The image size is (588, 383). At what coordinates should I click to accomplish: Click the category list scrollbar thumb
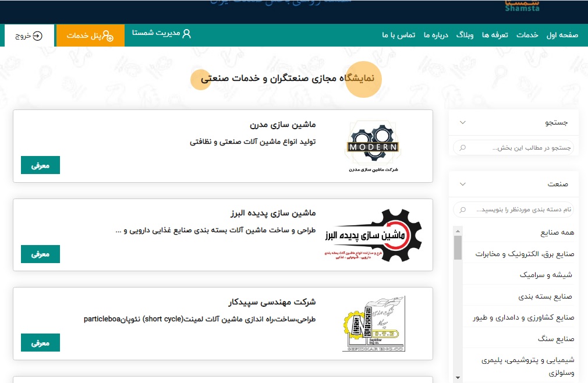458,247
